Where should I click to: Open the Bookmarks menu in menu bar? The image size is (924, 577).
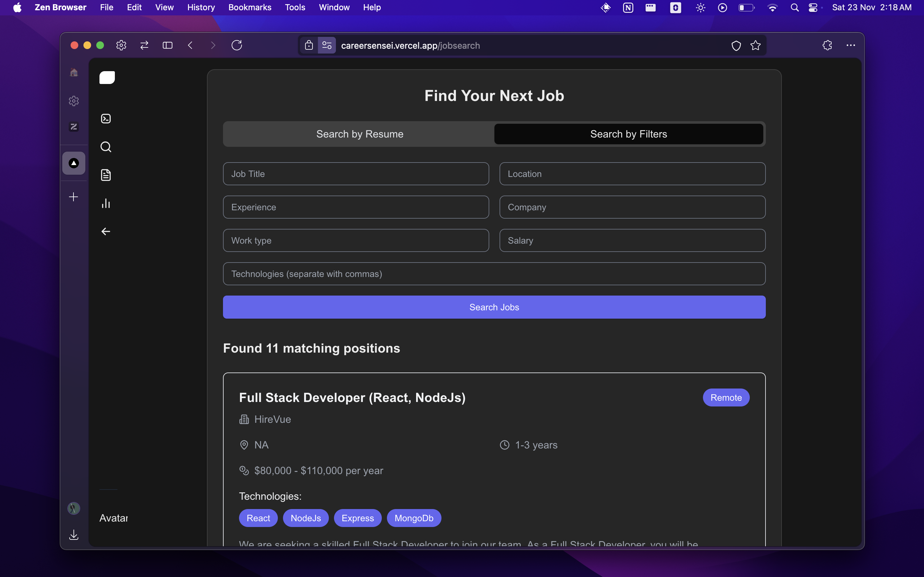[250, 7]
